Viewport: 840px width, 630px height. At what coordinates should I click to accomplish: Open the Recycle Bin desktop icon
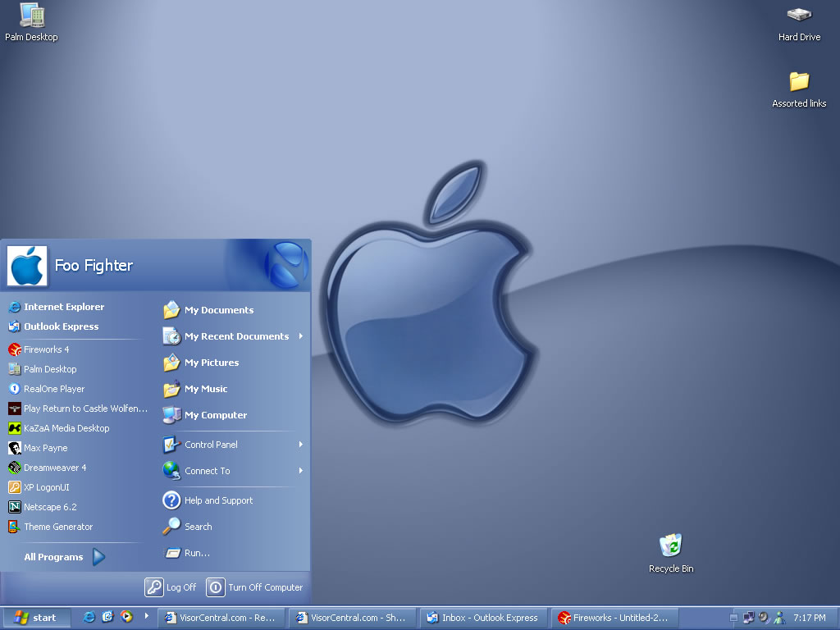(671, 546)
